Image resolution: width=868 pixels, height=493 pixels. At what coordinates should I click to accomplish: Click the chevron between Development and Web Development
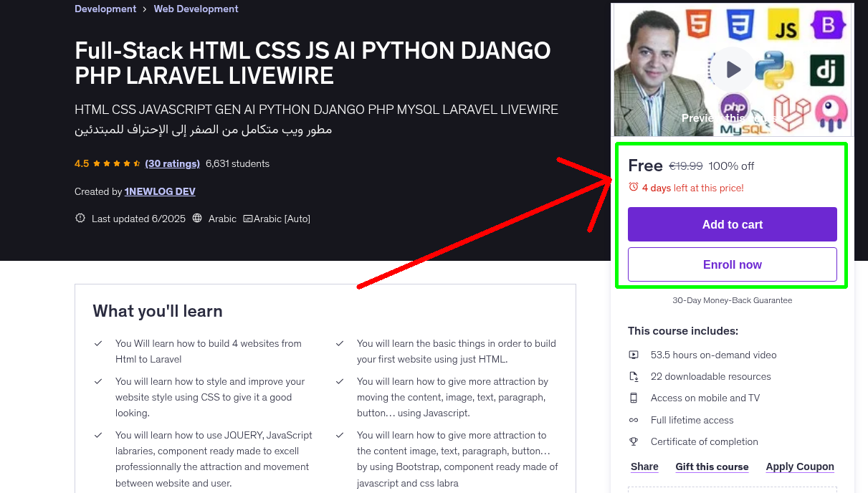(145, 9)
